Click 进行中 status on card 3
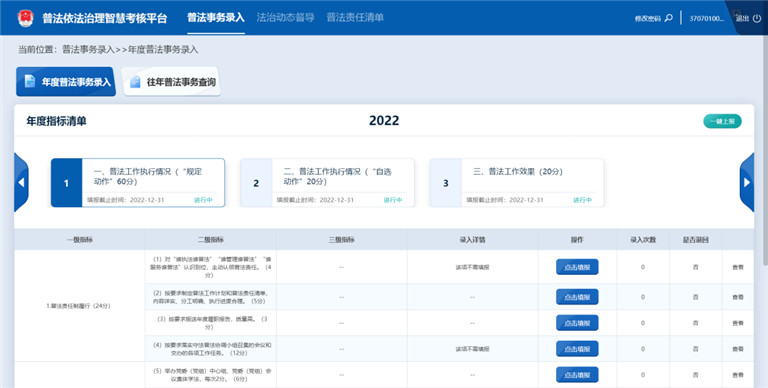This screenshot has height=388, width=768. [582, 200]
